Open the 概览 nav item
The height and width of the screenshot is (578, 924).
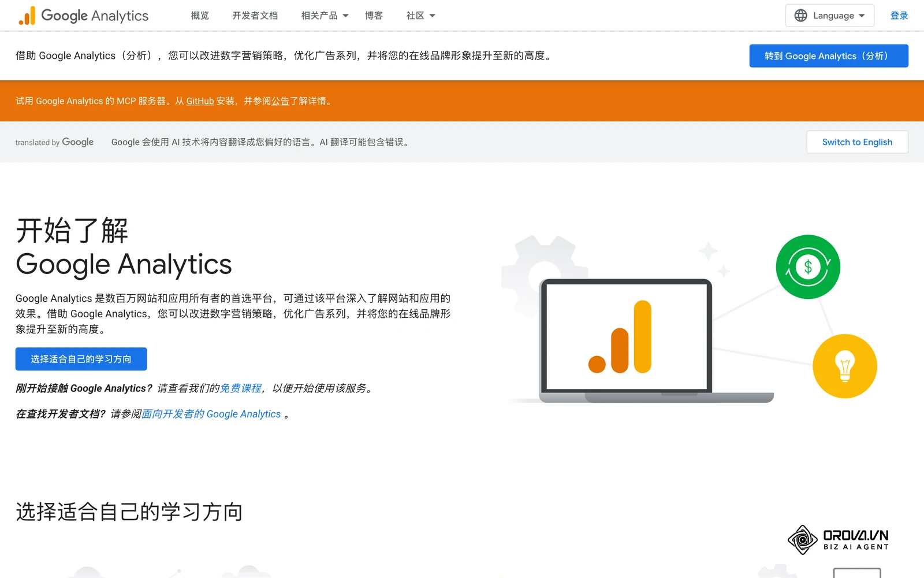point(200,16)
